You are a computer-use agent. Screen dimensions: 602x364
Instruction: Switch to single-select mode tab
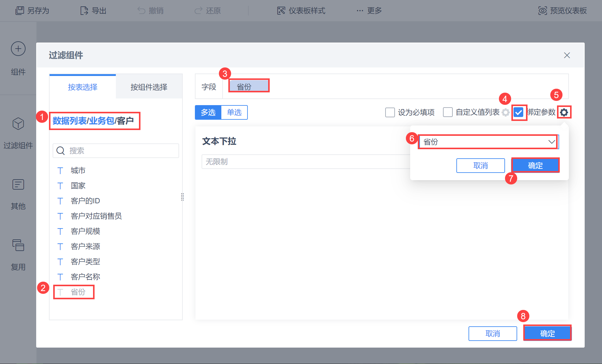(234, 112)
